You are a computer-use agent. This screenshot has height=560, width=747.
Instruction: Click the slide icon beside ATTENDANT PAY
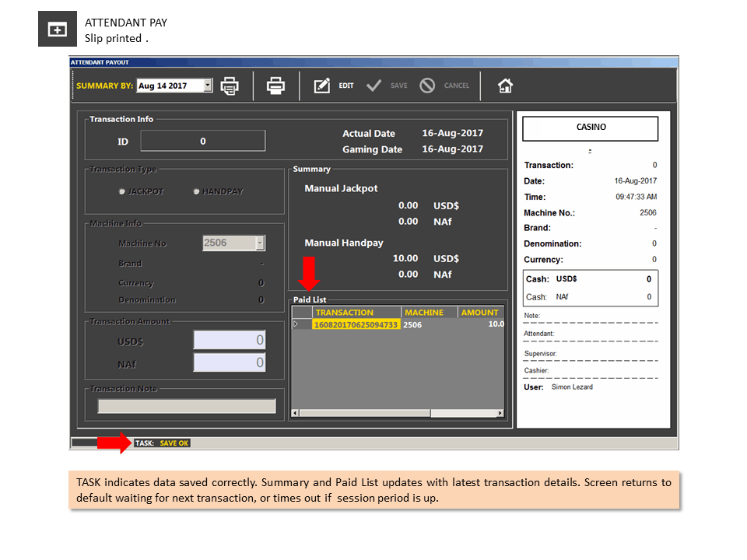click(57, 29)
